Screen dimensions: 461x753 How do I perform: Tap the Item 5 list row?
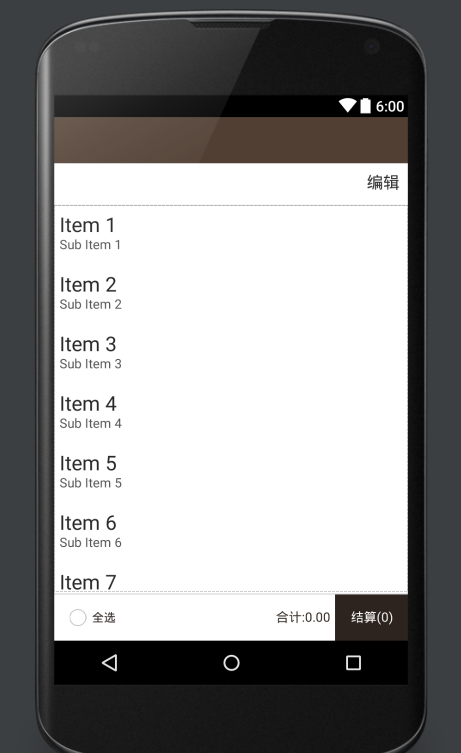tap(231, 474)
